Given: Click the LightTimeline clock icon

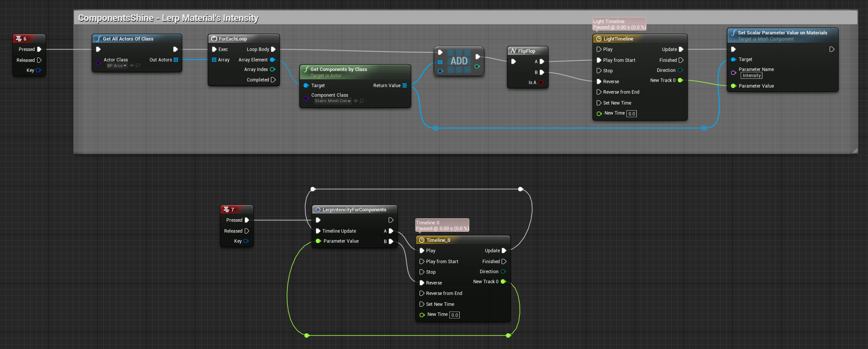Looking at the screenshot, I should 599,39.
